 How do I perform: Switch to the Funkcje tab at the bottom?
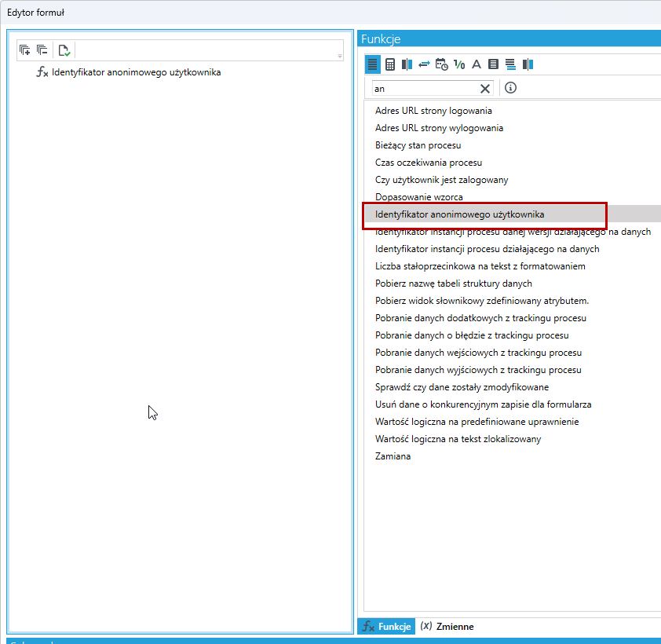(386, 626)
